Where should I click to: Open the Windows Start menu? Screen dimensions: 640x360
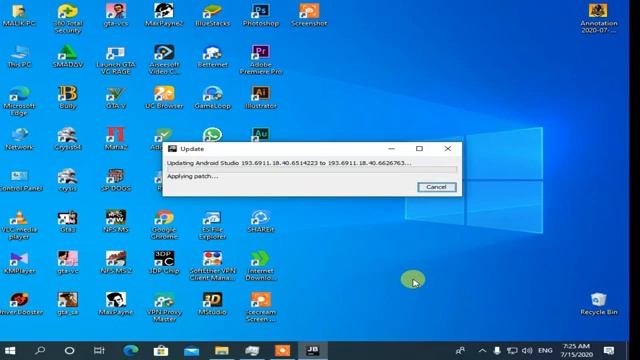pyautogui.click(x=10, y=351)
